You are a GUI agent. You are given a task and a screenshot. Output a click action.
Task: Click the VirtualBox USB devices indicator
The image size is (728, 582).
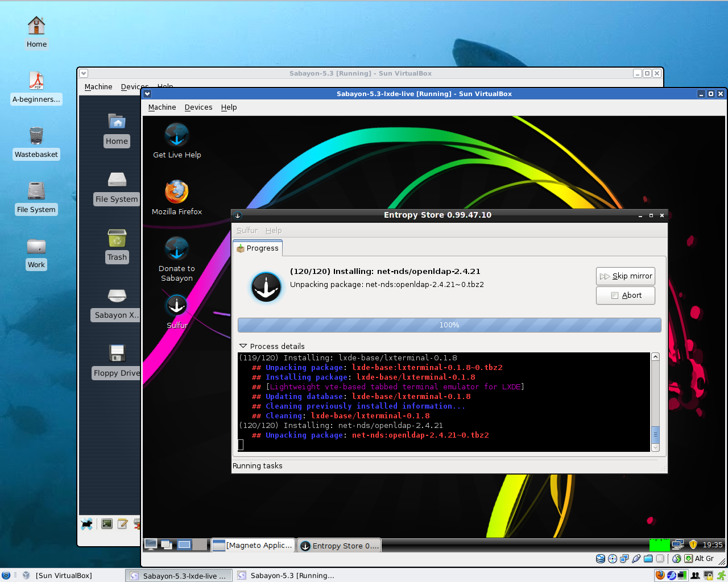(x=636, y=559)
